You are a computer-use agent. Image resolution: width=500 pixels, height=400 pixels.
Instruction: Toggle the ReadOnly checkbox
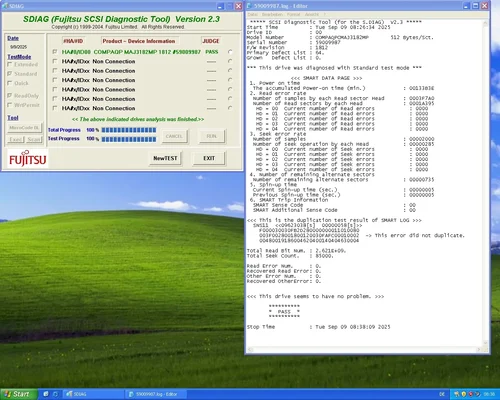10,96
